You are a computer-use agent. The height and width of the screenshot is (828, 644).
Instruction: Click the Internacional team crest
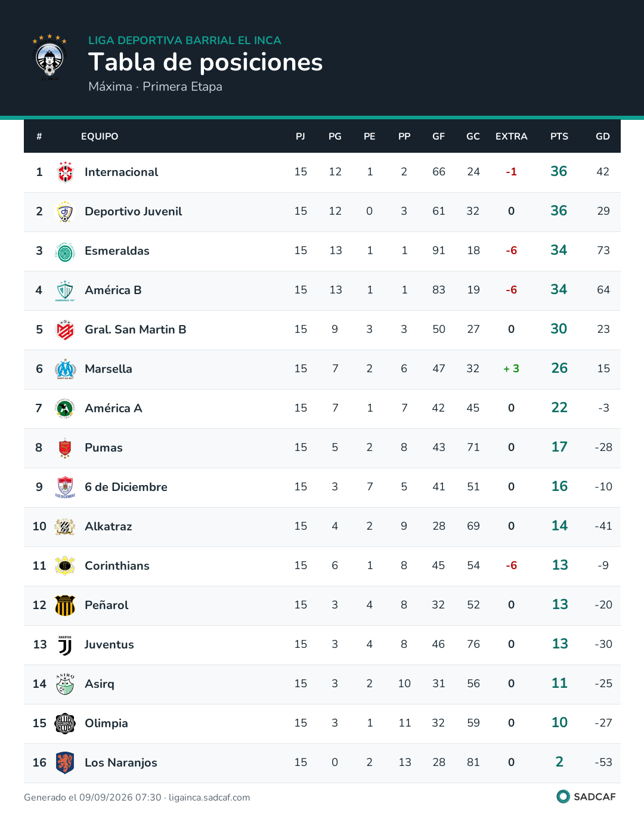[x=65, y=172]
